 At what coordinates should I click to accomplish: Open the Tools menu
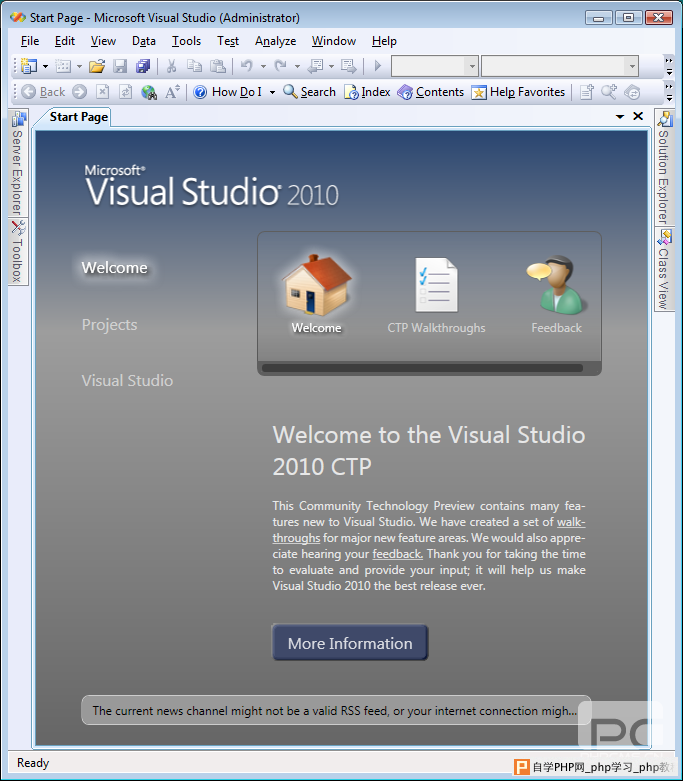pos(186,41)
